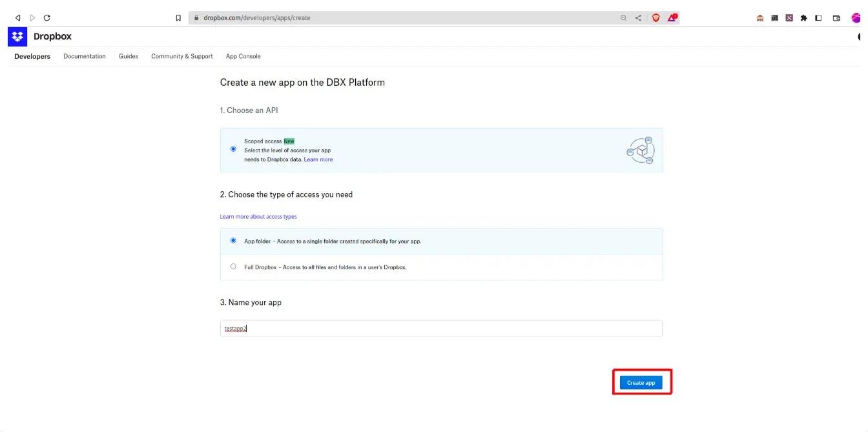Click the browser back arrow
Image resolution: width=868 pixels, height=432 pixels.
coord(17,17)
